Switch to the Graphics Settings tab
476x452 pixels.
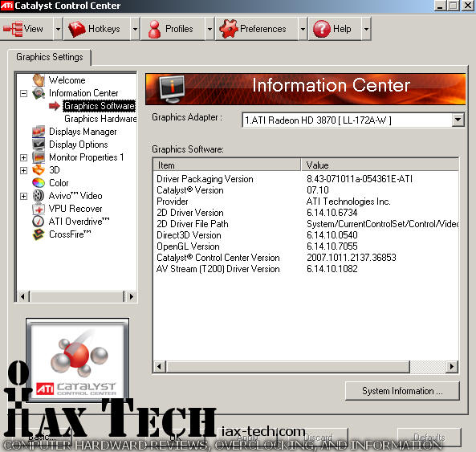click(x=50, y=57)
